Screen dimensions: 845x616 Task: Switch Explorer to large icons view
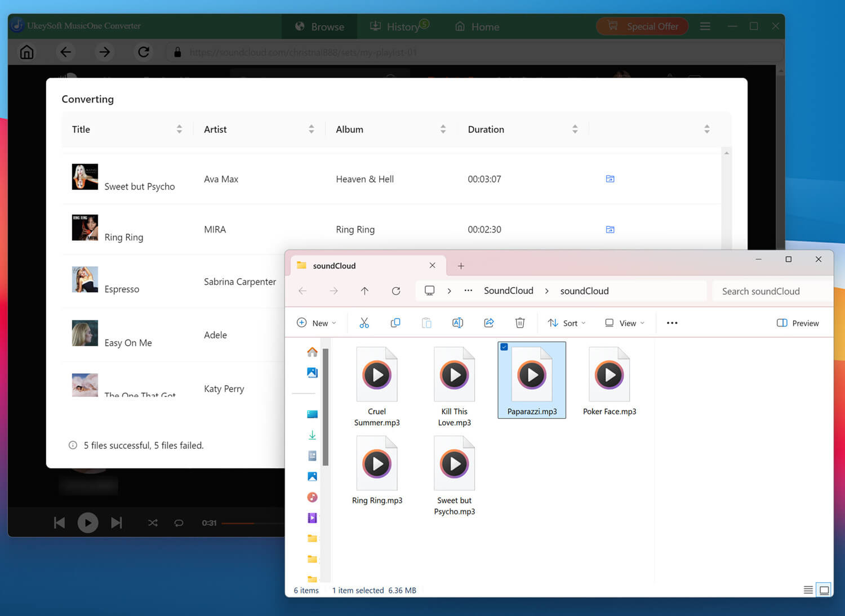[x=824, y=590]
